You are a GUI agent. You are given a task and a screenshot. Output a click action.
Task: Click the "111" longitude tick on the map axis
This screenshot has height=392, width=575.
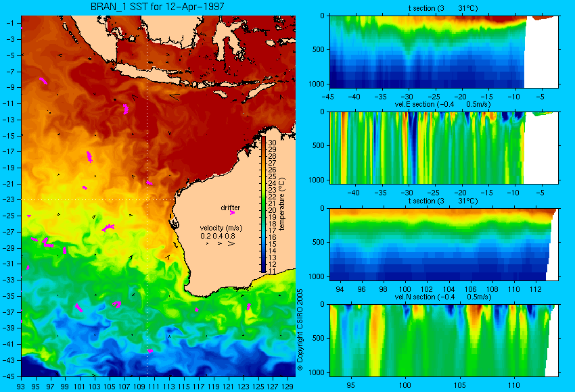click(x=154, y=387)
